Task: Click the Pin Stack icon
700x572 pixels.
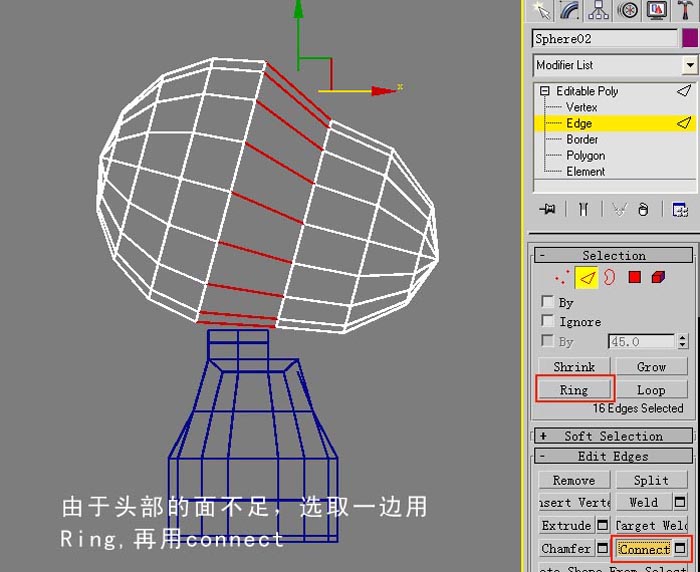Action: (x=547, y=209)
